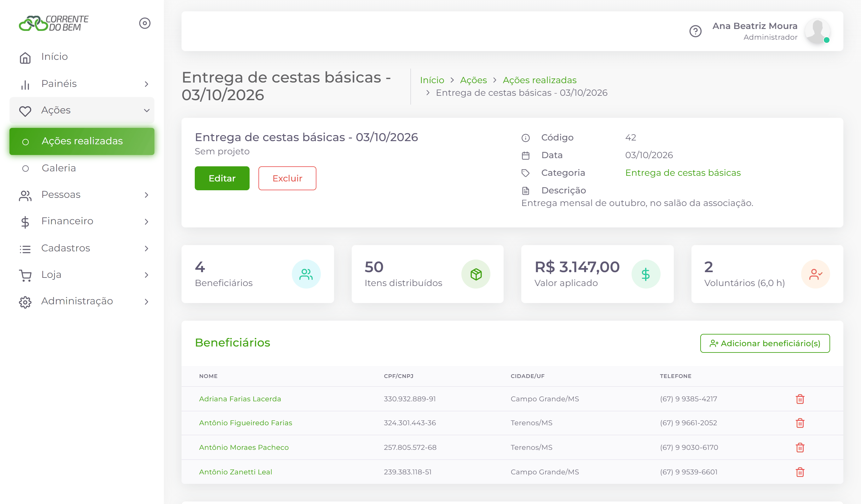Click the Voluntários user-check icon
This screenshot has width=861, height=504.
coord(816,274)
